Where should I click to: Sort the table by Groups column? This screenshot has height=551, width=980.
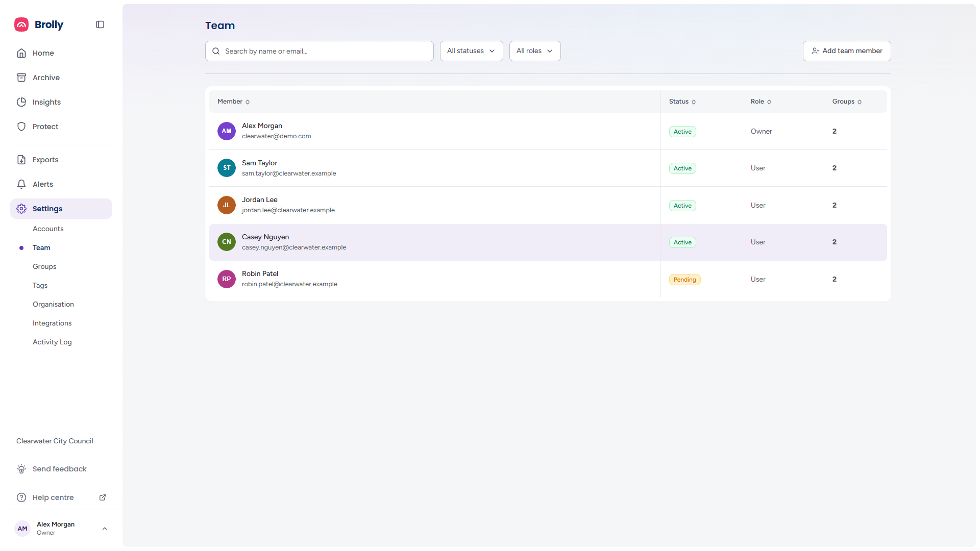click(x=847, y=102)
